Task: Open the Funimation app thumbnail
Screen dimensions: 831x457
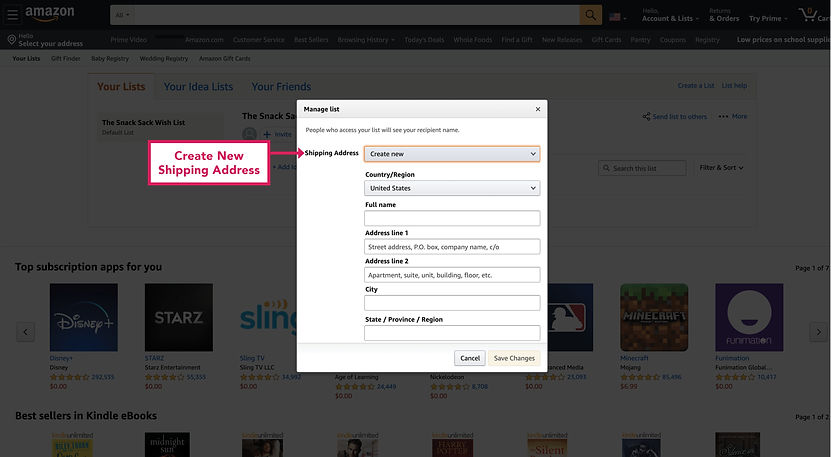Action: 749,317
